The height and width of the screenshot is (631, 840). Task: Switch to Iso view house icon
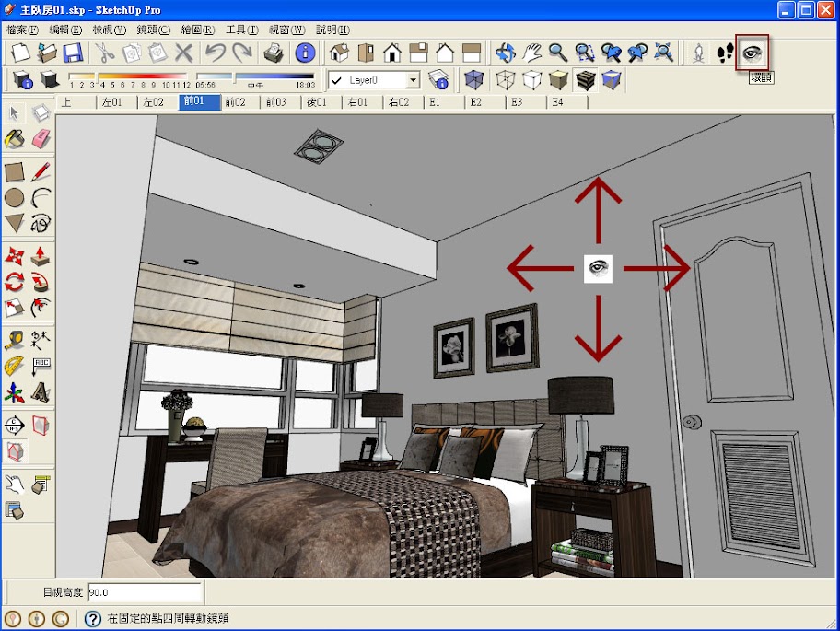[339, 53]
